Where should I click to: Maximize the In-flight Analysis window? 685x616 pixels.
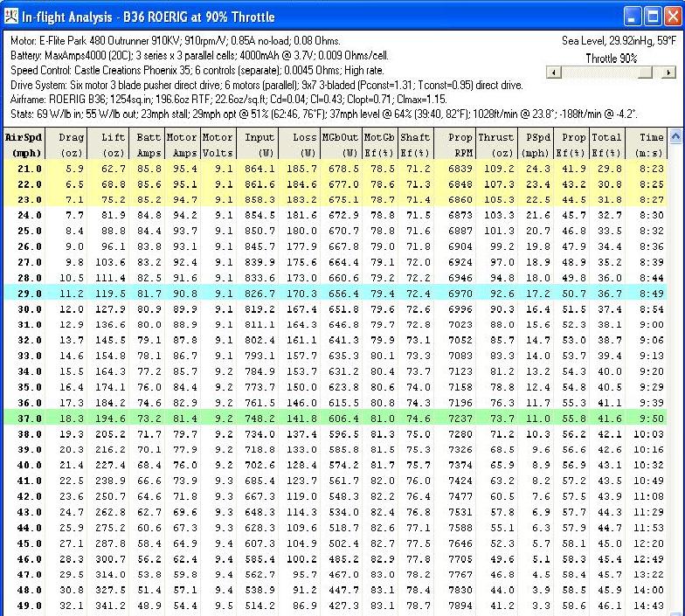point(651,17)
